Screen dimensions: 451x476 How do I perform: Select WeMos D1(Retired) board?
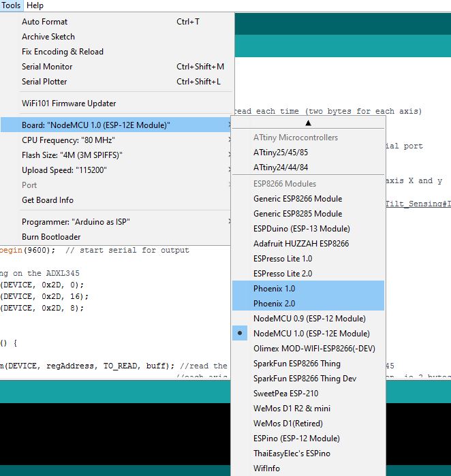(308, 423)
